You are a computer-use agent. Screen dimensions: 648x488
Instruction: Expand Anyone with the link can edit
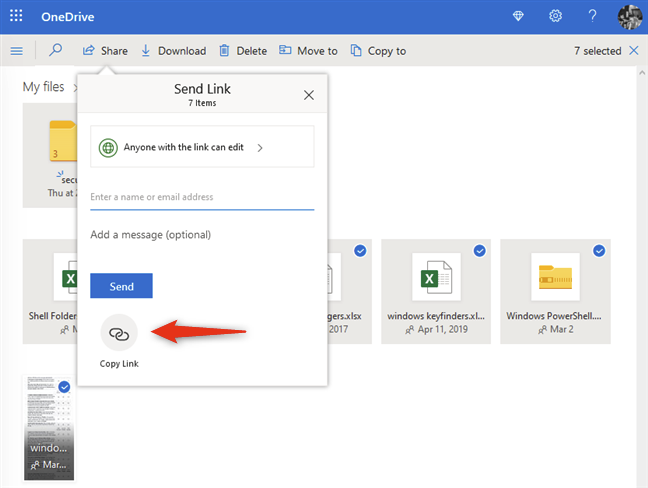pyautogui.click(x=202, y=147)
